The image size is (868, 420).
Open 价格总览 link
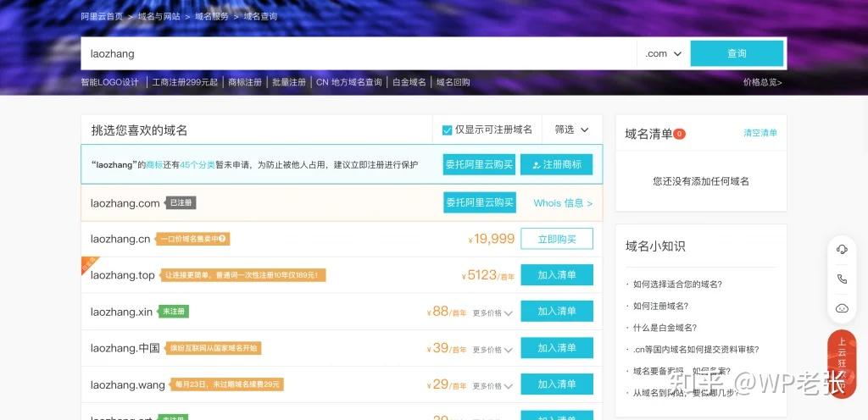coord(762,82)
